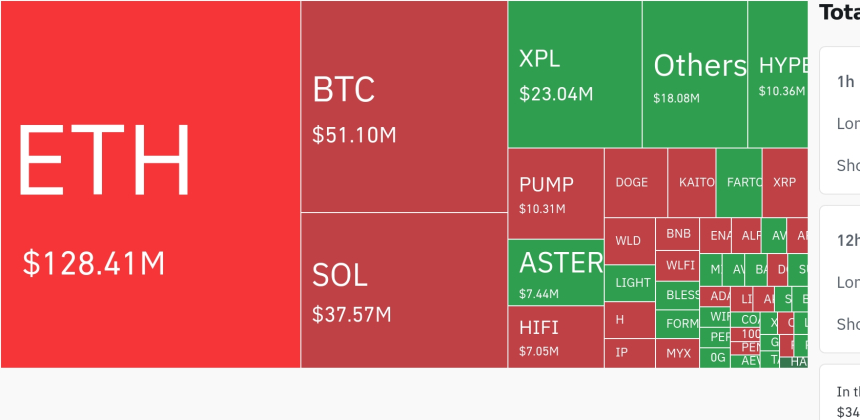Select the MYX tile
This screenshot has height=420, width=860.
678,353
